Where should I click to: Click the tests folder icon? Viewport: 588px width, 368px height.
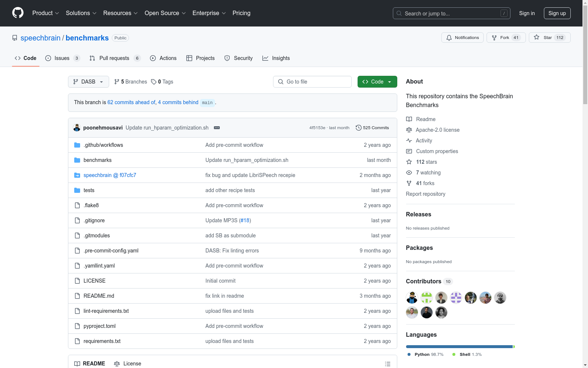click(x=77, y=190)
